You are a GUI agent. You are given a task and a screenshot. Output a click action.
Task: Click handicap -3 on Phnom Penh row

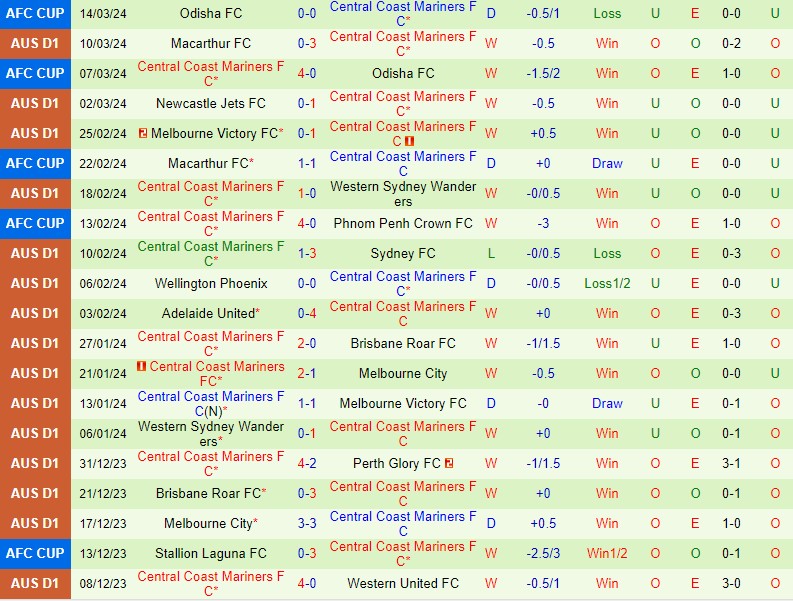click(543, 224)
